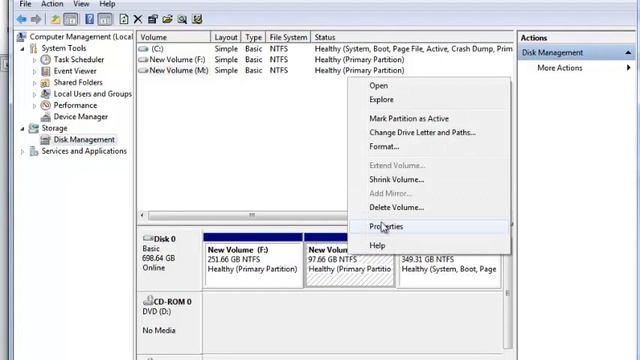The width and height of the screenshot is (640, 360).
Task: Click the magnifier Find toolbar icon
Action: click(182, 19)
